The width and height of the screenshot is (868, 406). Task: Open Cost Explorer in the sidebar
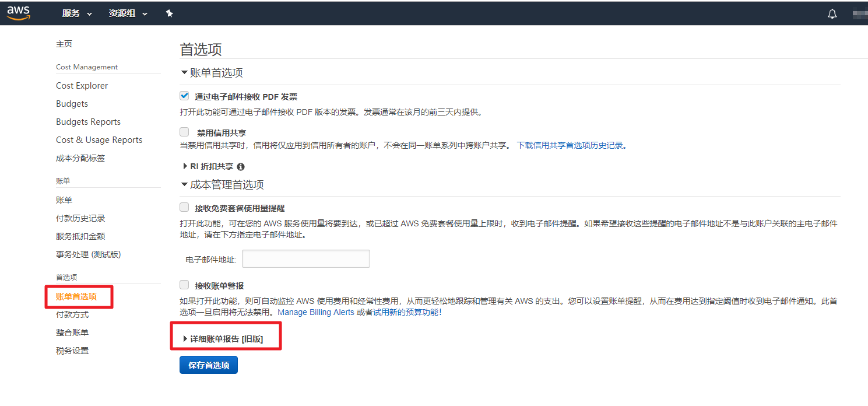[x=82, y=86]
